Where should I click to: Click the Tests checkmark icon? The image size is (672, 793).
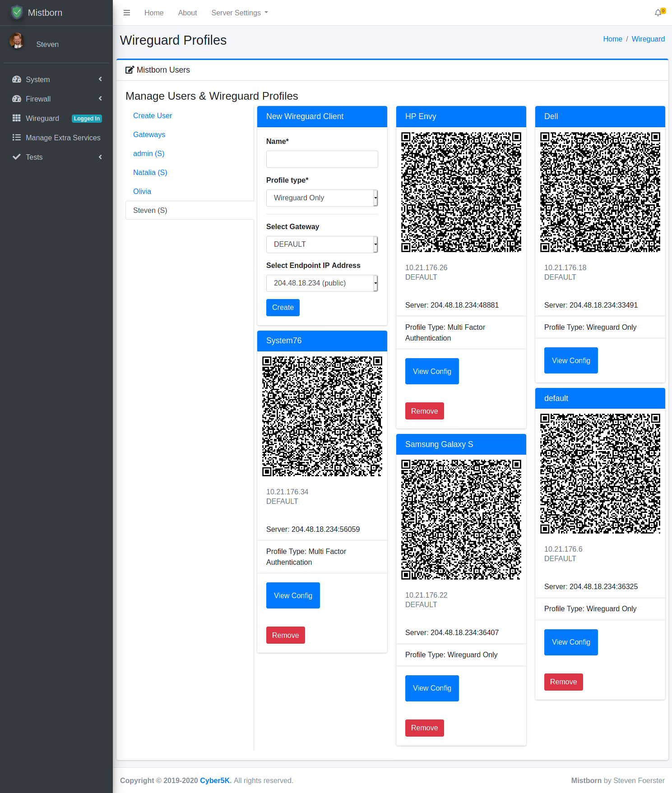coord(17,157)
